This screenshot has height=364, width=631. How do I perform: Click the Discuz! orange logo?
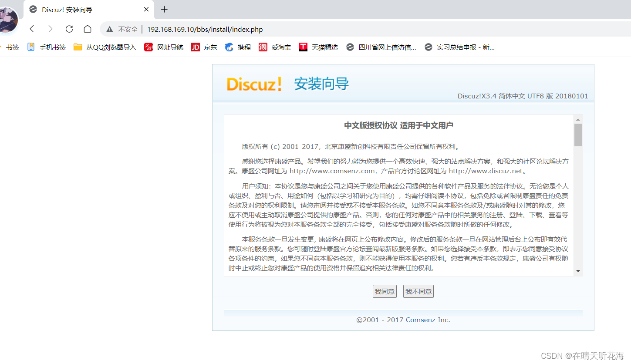coord(254,84)
